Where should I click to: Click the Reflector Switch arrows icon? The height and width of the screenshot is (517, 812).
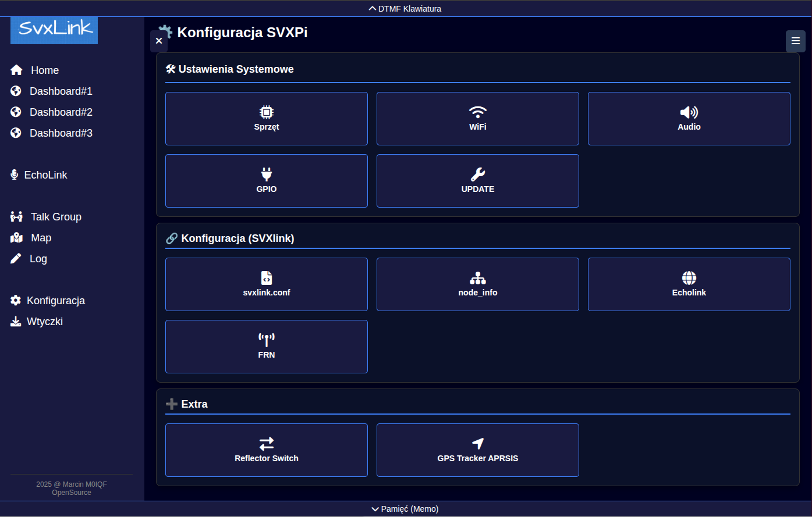coord(267,444)
